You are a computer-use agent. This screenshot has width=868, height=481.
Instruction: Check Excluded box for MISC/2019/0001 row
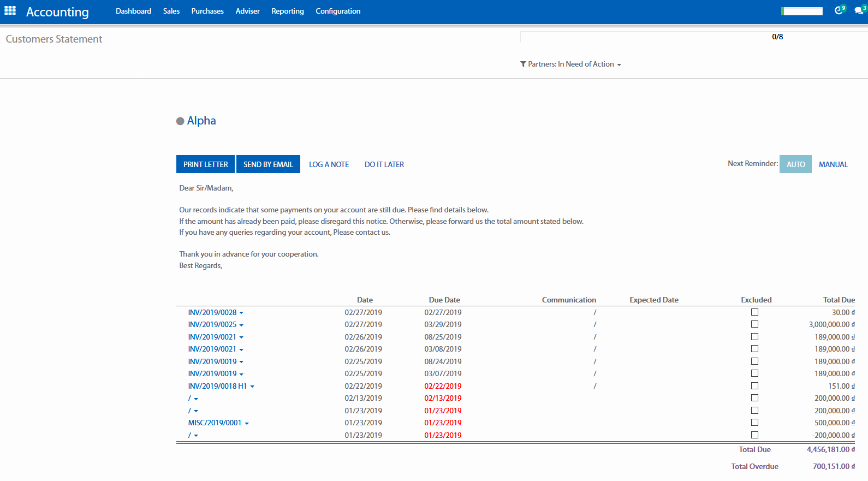pyautogui.click(x=754, y=423)
